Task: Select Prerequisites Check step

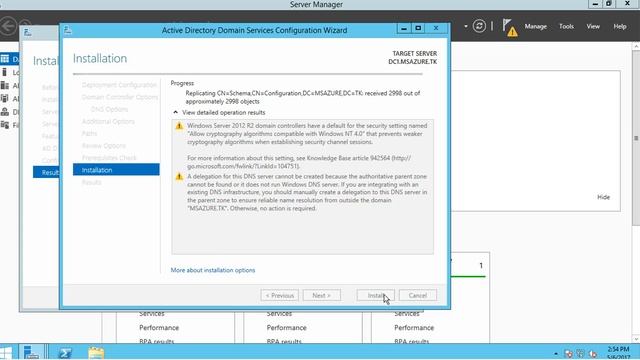Action: pyautogui.click(x=109, y=158)
